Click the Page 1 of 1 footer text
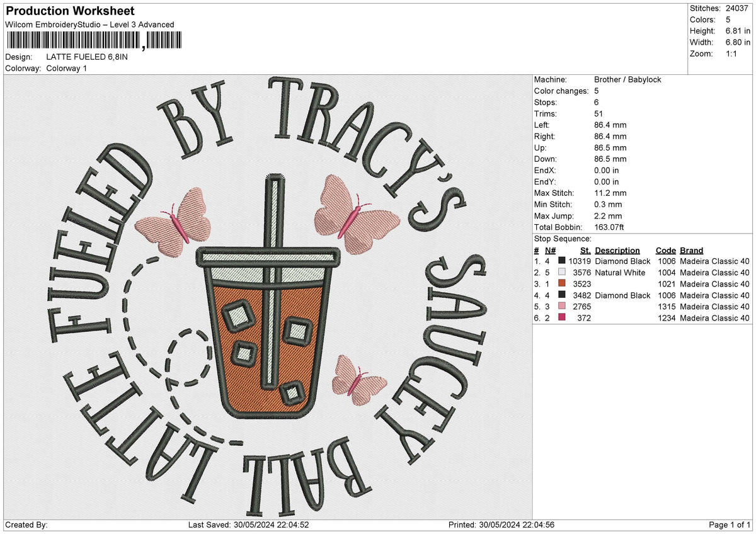Screen dimensions: 756x534 (730, 525)
